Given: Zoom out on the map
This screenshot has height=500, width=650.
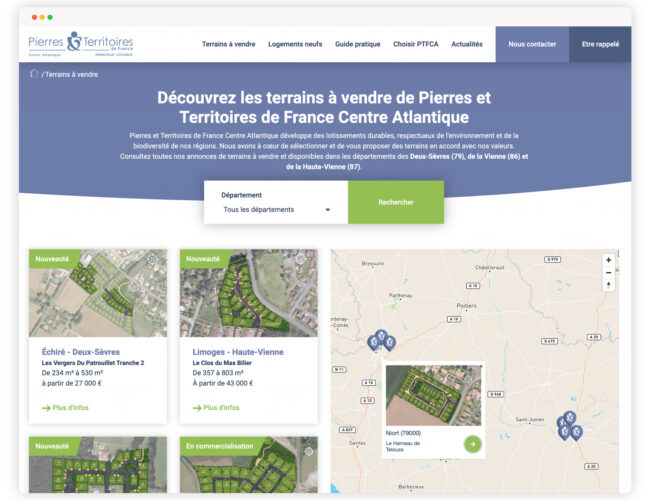Looking at the screenshot, I should point(608,272).
